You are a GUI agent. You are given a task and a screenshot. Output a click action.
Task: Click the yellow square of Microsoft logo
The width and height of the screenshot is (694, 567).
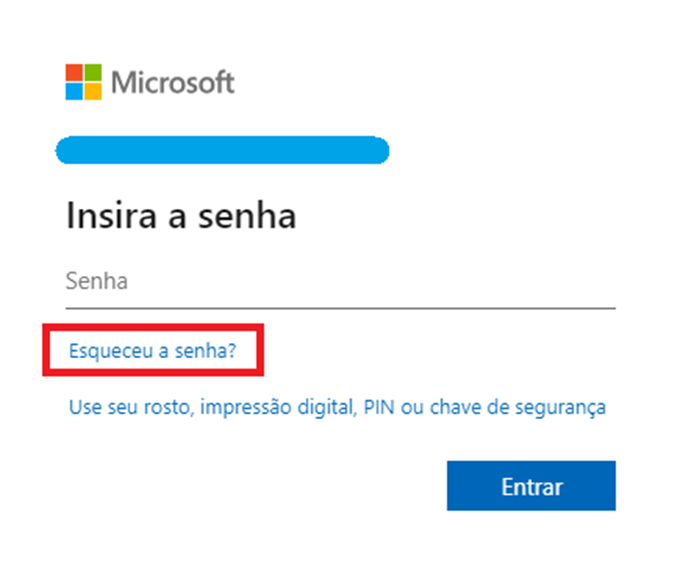pos(92,91)
